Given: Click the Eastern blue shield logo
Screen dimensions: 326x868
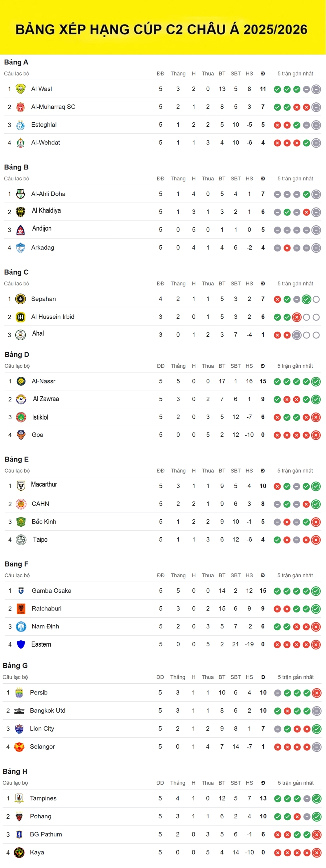Looking at the screenshot, I should coord(21,644).
